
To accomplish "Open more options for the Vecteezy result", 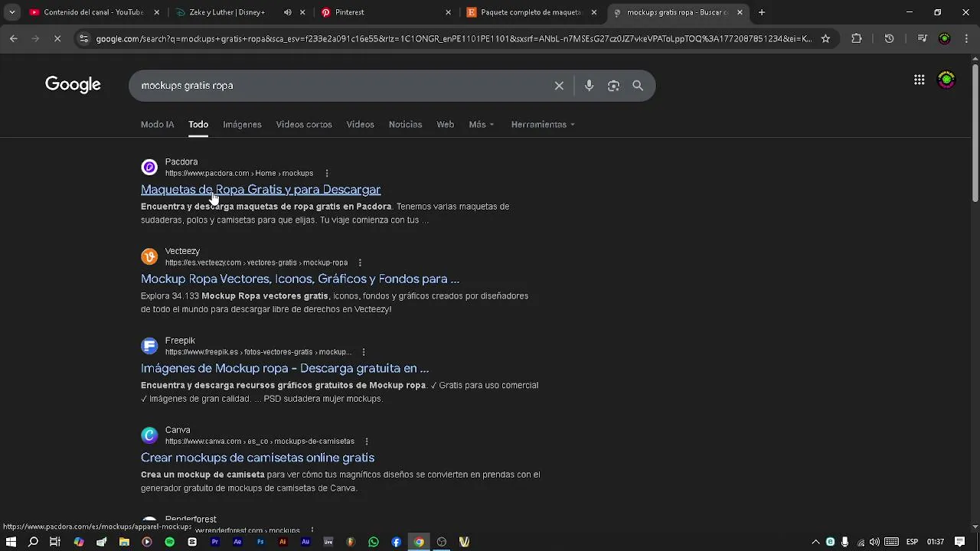I will [360, 262].
